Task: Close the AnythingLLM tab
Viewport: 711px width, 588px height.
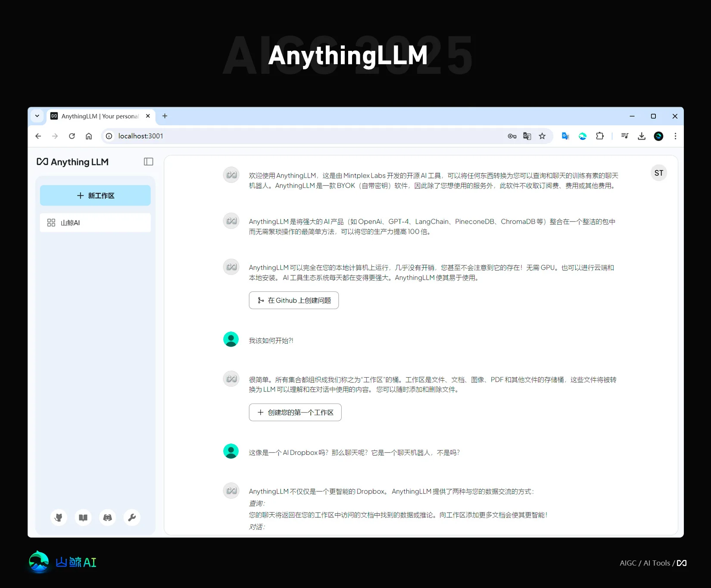Action: click(x=148, y=116)
